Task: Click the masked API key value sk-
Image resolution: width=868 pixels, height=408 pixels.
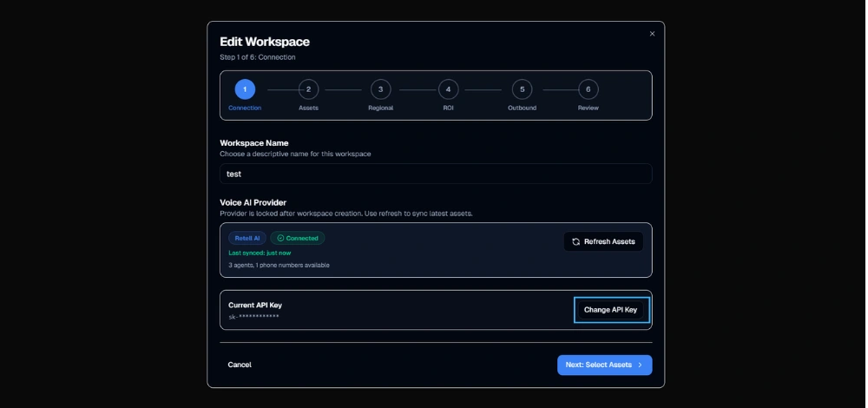Action: click(x=253, y=317)
